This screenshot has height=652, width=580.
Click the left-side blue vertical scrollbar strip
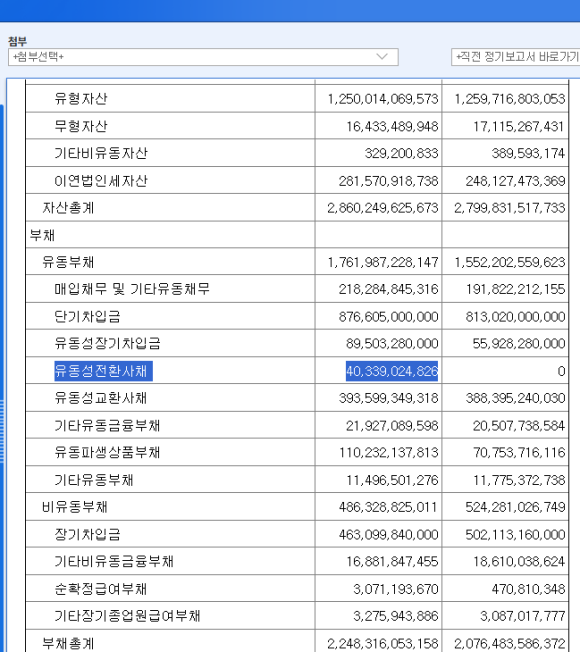tap(2, 374)
